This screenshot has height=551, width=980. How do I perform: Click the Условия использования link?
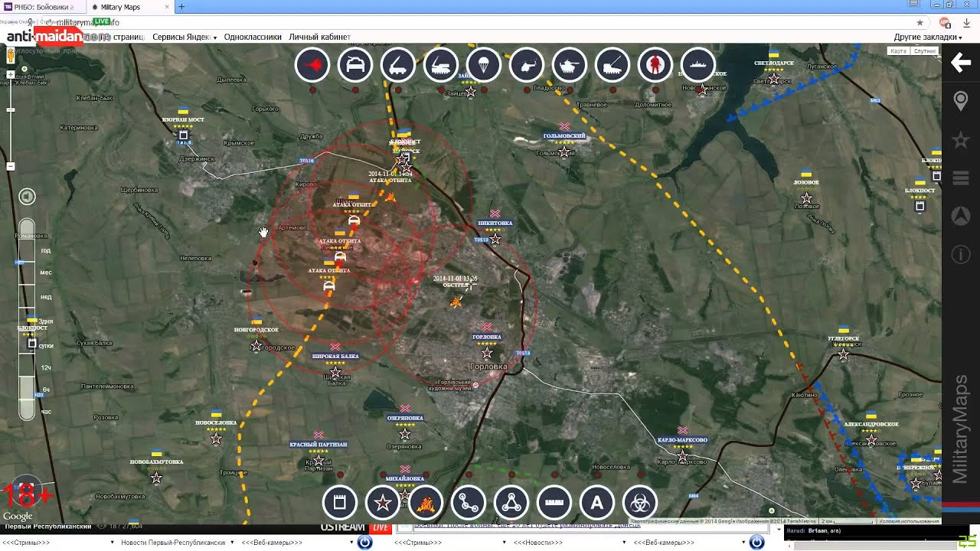909,521
